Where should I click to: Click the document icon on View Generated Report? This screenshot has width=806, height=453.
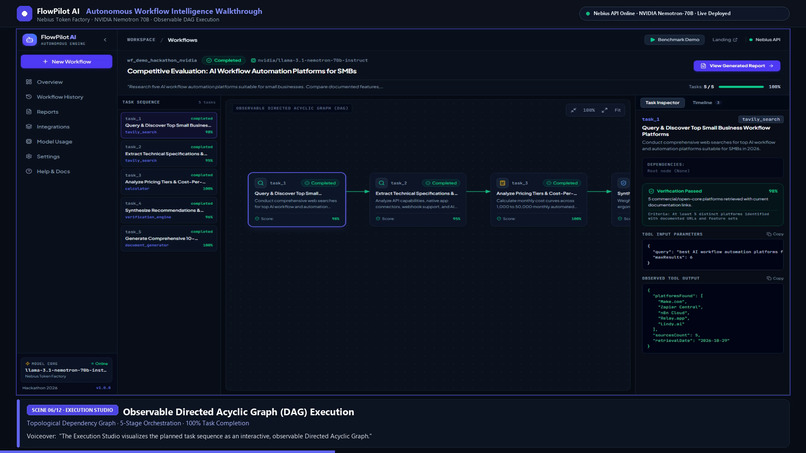click(703, 66)
